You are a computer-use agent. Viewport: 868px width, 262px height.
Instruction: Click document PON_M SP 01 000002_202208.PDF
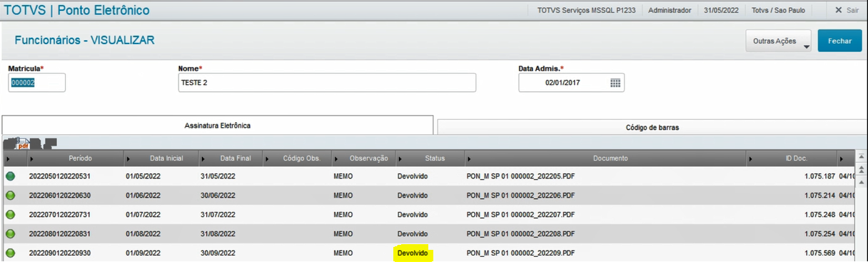click(520, 233)
